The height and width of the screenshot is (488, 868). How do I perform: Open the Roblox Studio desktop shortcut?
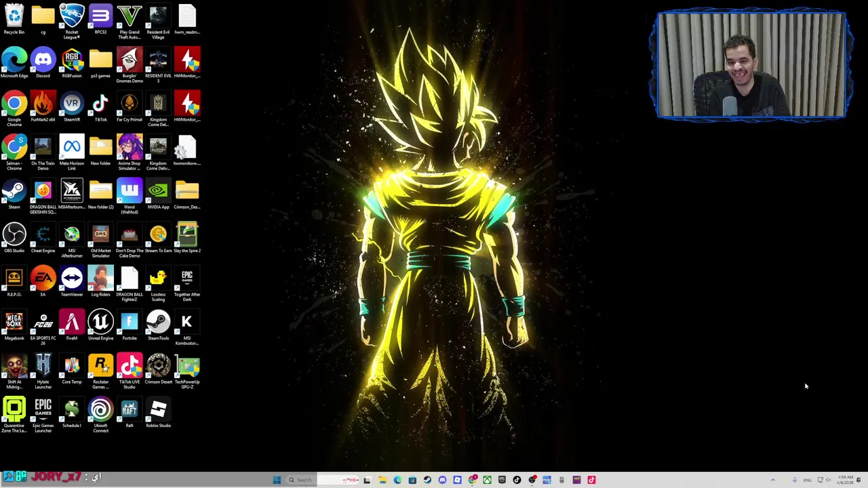158,413
